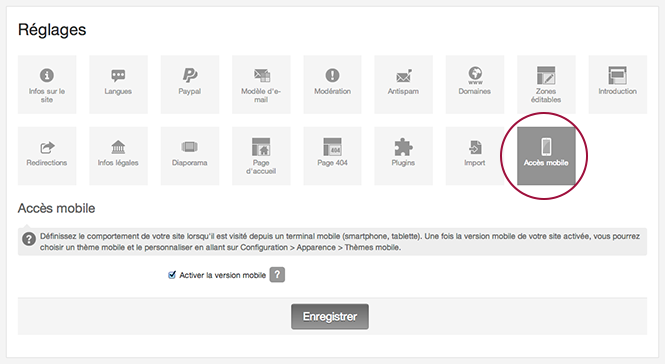Click the Activer la version mobile label text
Viewport: 665px width, 364px height.
pos(223,275)
